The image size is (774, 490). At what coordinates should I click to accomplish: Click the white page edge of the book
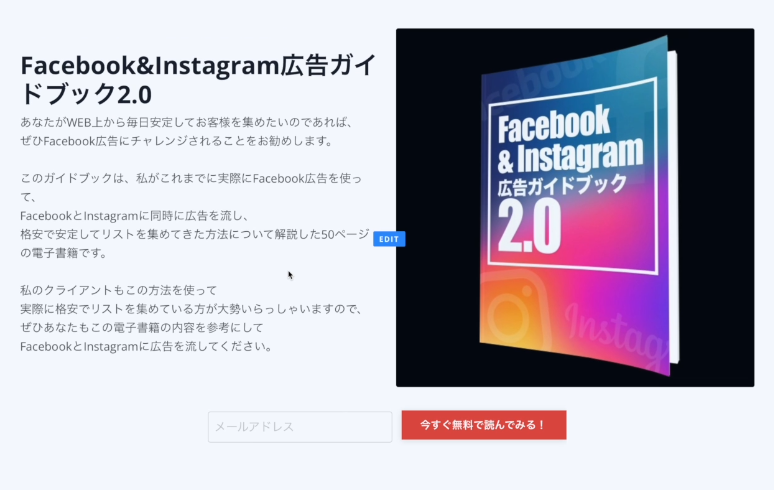[673, 207]
